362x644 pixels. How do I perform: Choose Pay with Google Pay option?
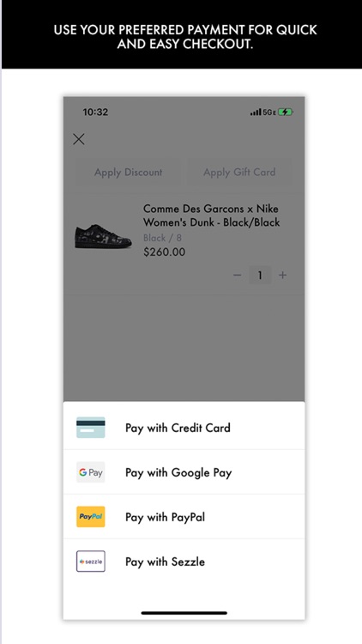coord(184,472)
